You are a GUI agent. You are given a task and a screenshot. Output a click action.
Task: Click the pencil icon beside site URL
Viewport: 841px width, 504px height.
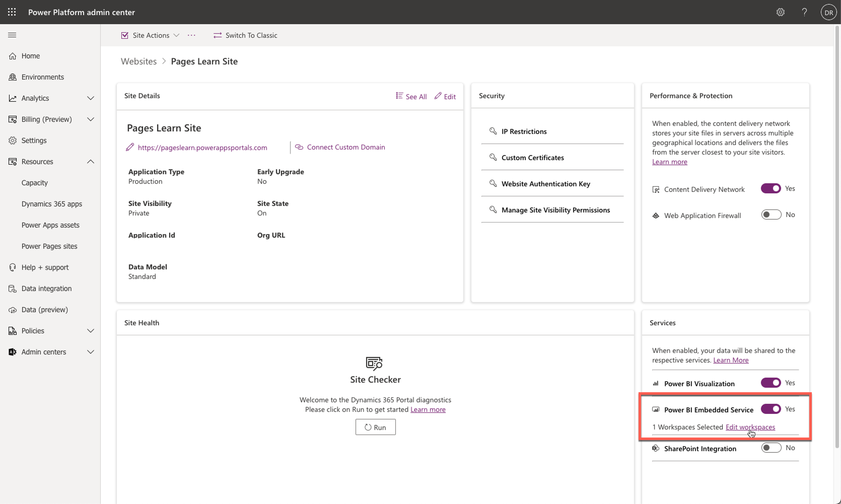(x=130, y=147)
